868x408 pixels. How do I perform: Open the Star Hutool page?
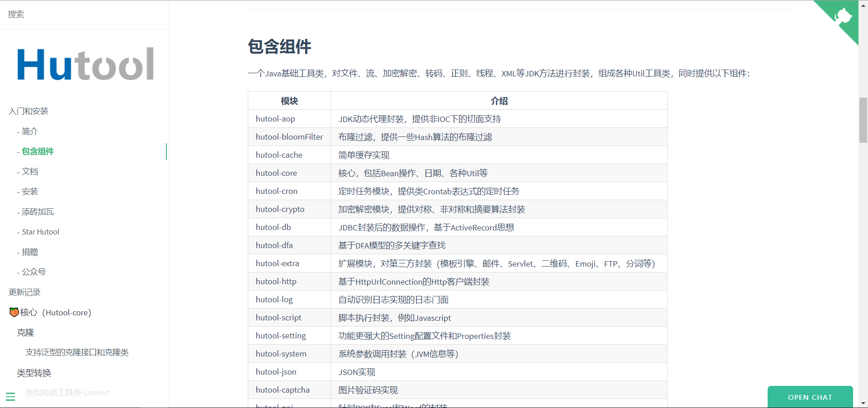coord(40,231)
